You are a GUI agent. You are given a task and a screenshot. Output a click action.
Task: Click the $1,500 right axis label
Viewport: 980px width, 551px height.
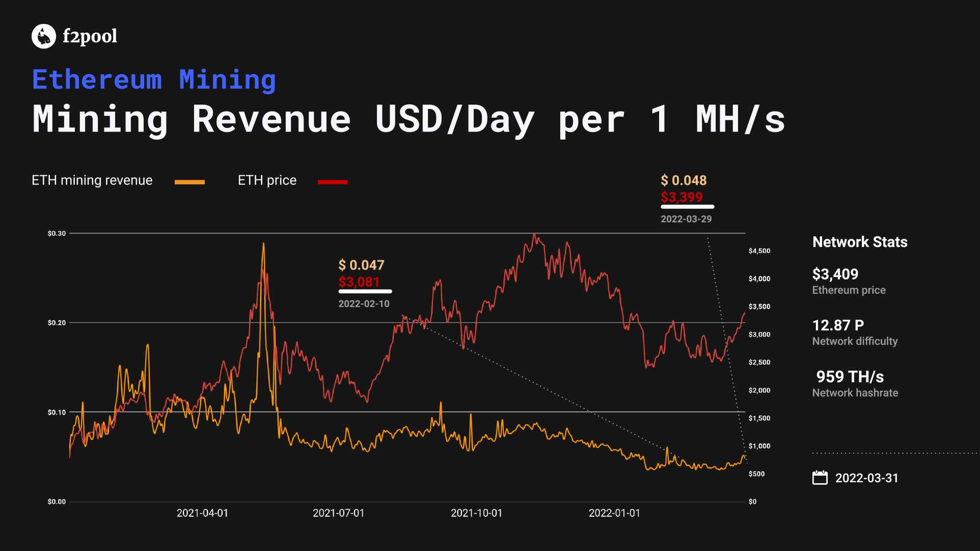759,418
